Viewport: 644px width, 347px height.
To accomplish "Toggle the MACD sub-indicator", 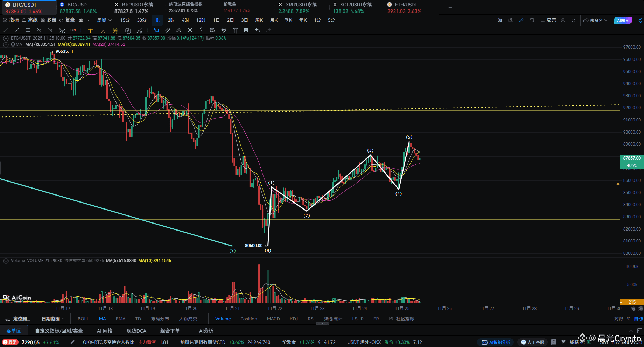I will click(273, 319).
